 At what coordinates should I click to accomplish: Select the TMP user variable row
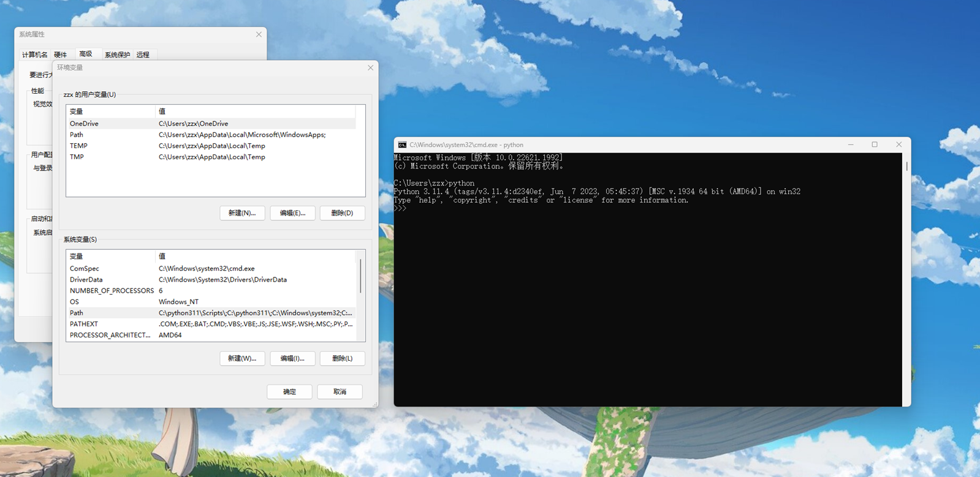click(x=211, y=157)
